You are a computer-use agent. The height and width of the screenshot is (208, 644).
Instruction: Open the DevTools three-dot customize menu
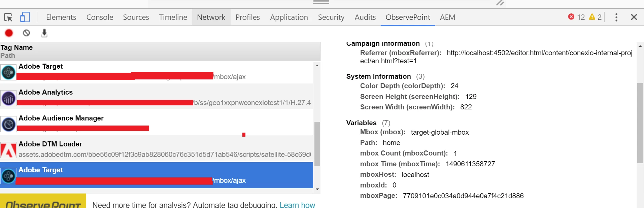click(x=616, y=17)
